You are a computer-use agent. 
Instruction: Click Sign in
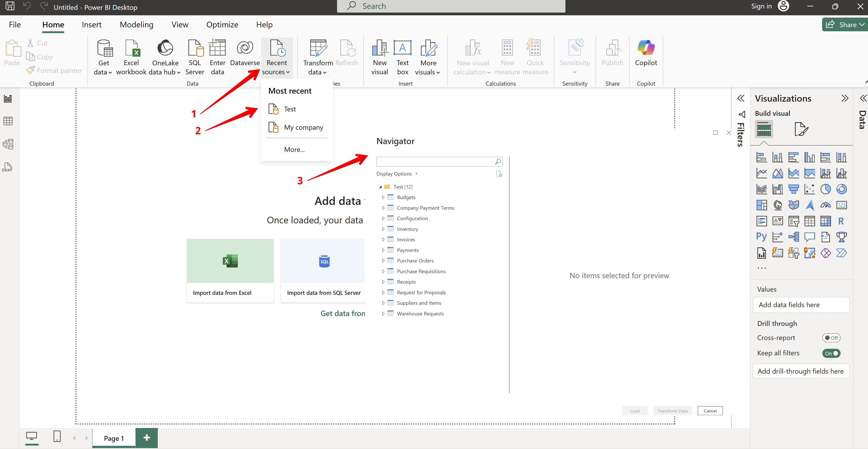click(761, 6)
